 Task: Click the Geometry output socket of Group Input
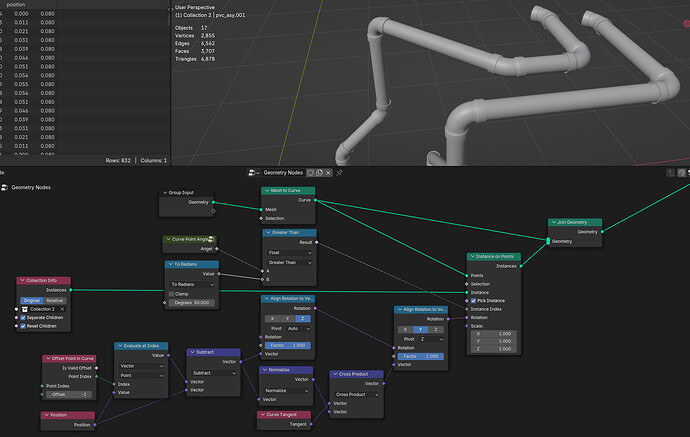(x=213, y=202)
